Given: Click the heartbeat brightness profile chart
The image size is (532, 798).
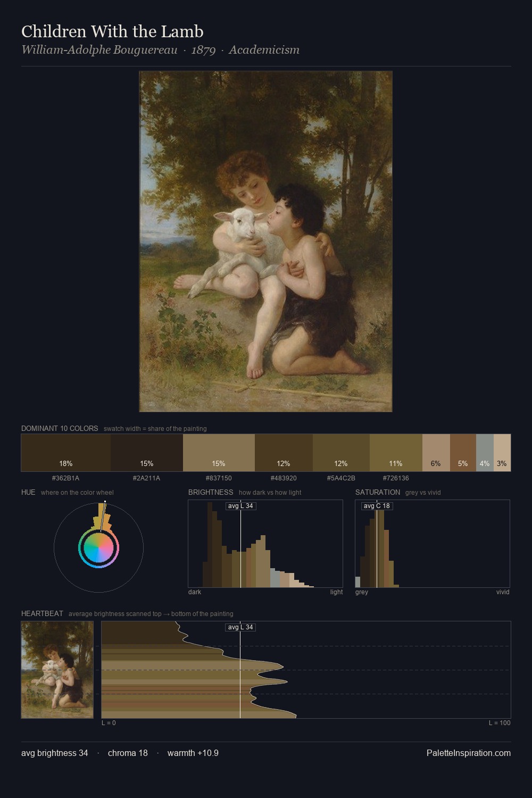Looking at the screenshot, I should click(306, 670).
